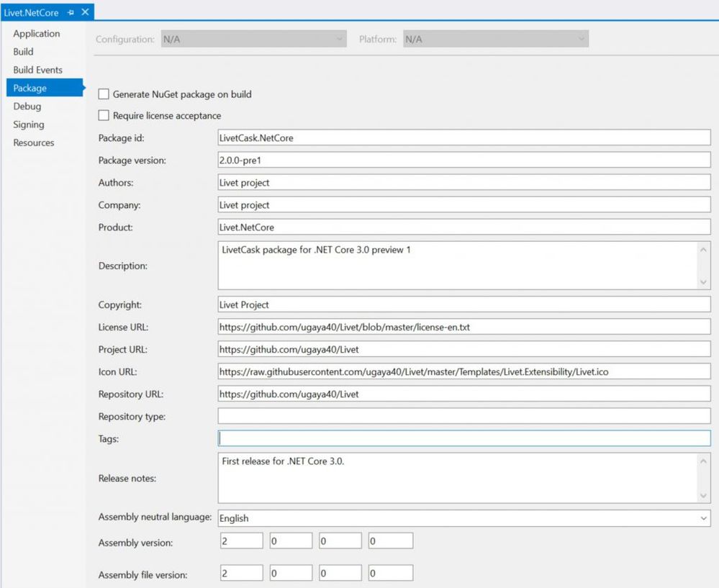
Task: Click Assembly version build field
Action: click(340, 540)
